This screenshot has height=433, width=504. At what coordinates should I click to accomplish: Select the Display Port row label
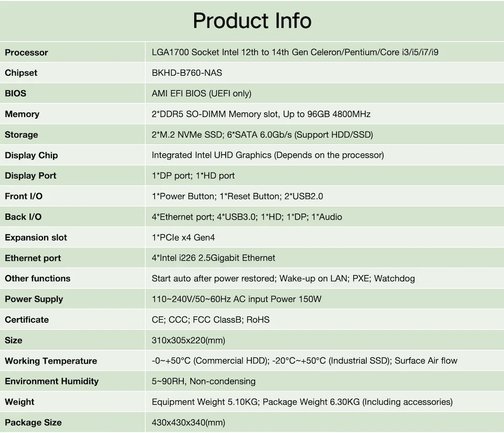pos(30,176)
